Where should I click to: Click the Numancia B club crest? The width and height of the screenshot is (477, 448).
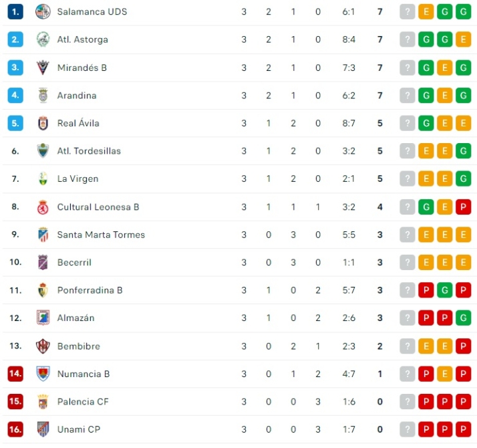click(43, 374)
